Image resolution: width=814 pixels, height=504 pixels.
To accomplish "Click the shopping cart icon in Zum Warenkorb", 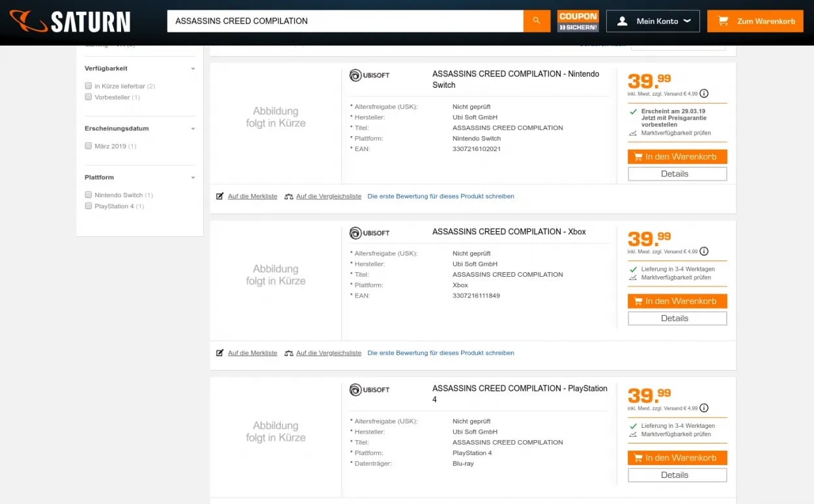I will [x=723, y=21].
